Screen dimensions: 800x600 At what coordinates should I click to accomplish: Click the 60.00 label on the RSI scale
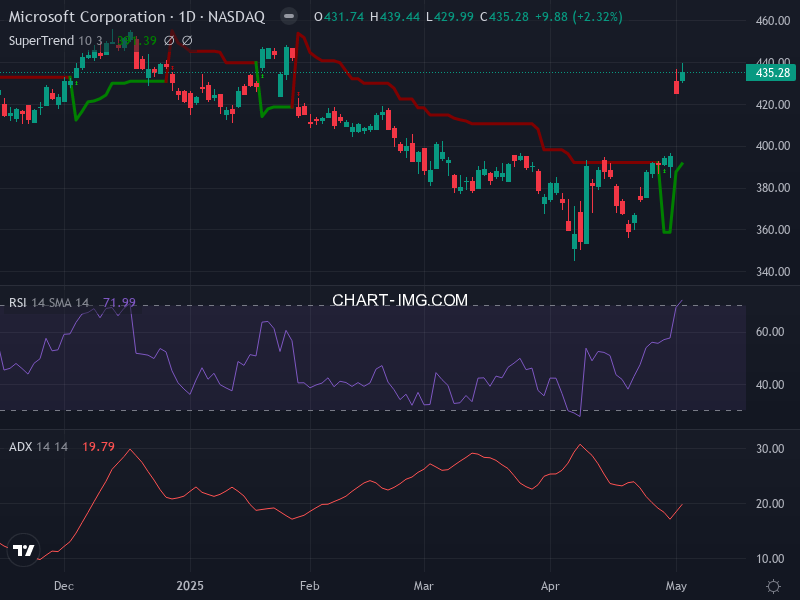pos(770,332)
